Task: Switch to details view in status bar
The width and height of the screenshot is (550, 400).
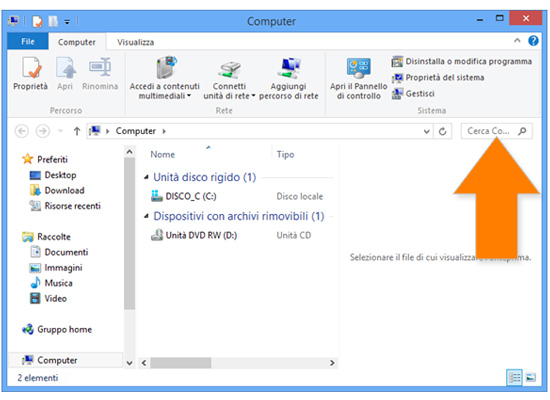Action: point(514,378)
